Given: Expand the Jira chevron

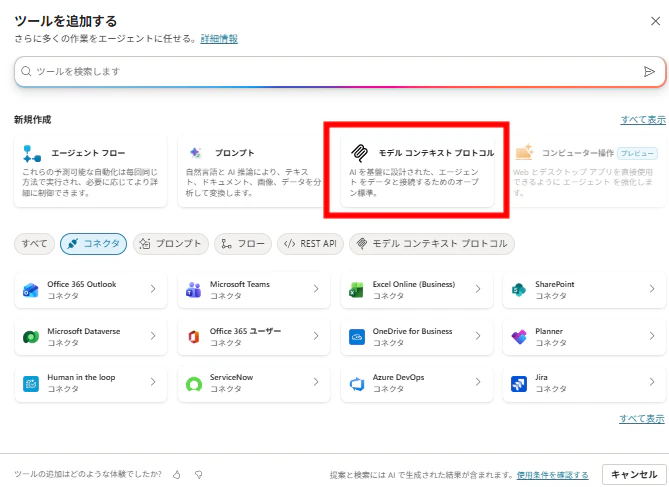Looking at the screenshot, I should pos(652,382).
